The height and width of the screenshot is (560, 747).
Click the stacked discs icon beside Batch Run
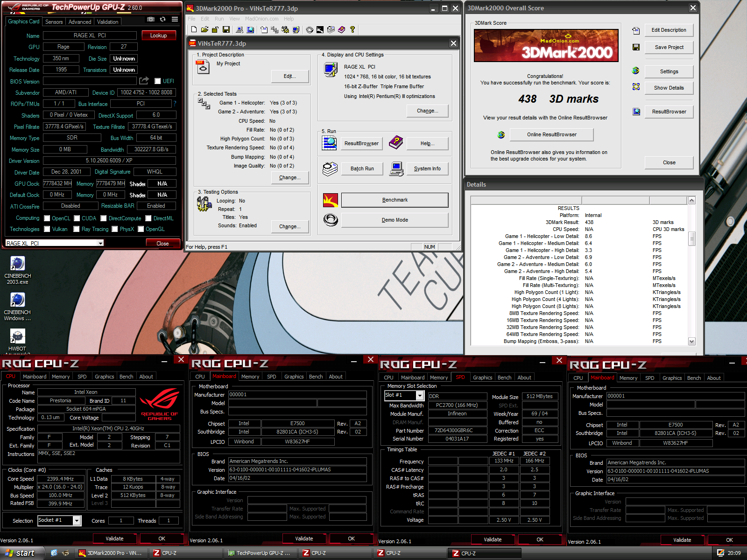coord(330,168)
